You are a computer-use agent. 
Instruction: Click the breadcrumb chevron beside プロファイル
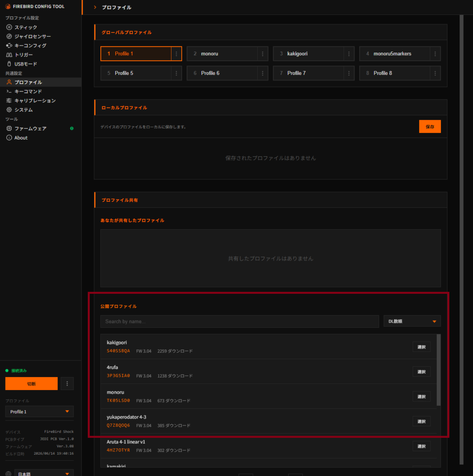[95, 7]
